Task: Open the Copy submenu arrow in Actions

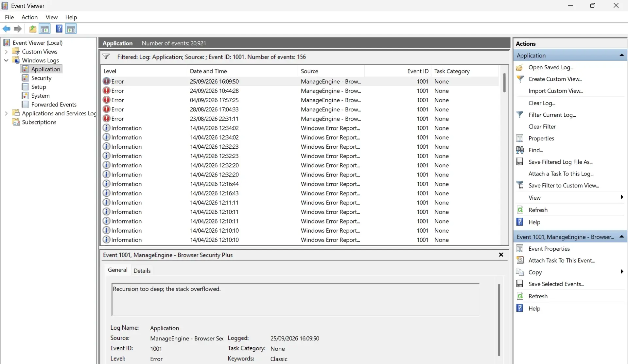Action: [621, 272]
